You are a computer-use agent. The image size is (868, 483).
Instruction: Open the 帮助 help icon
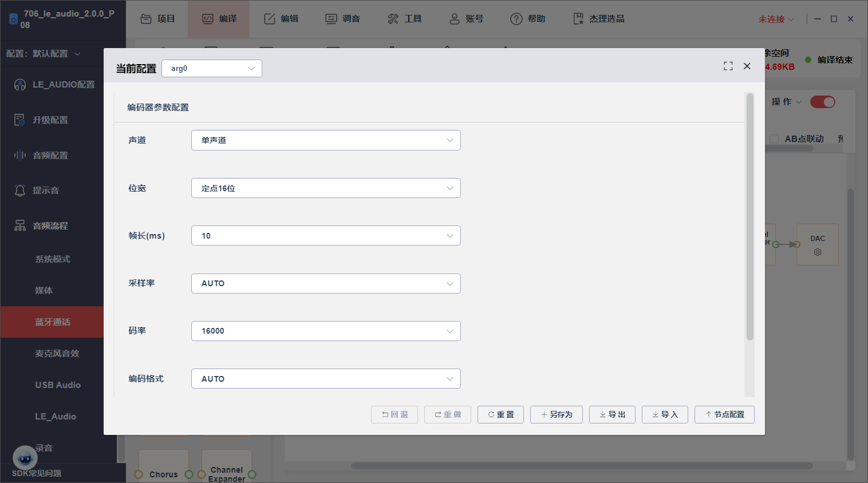pos(516,19)
